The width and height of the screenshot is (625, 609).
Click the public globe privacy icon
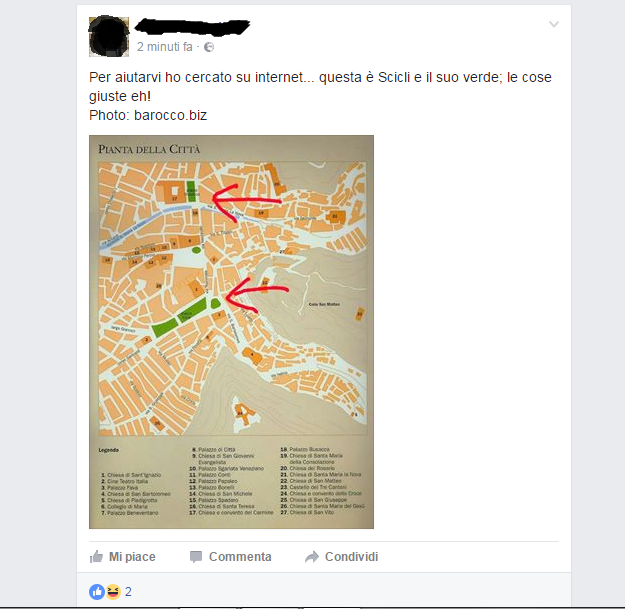(209, 47)
